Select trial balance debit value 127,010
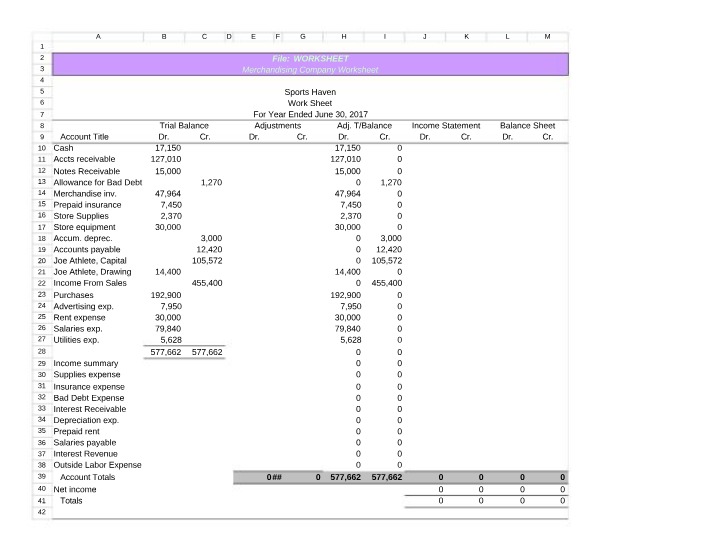Screen dimensions: 714x552 166,159
